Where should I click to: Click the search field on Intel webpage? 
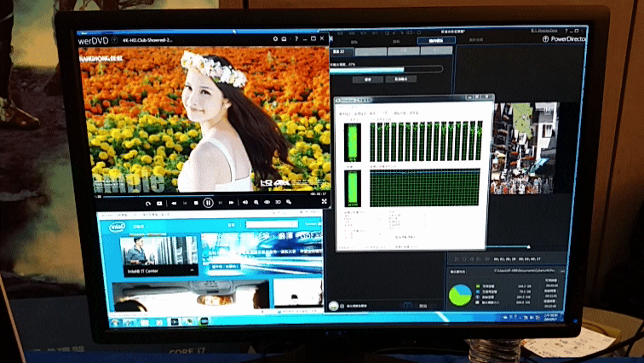pos(271,224)
